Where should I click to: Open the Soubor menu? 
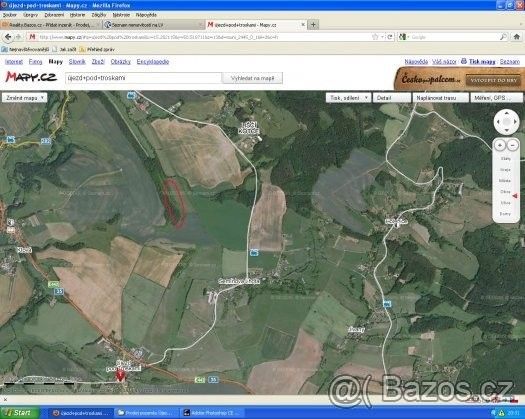click(10, 15)
